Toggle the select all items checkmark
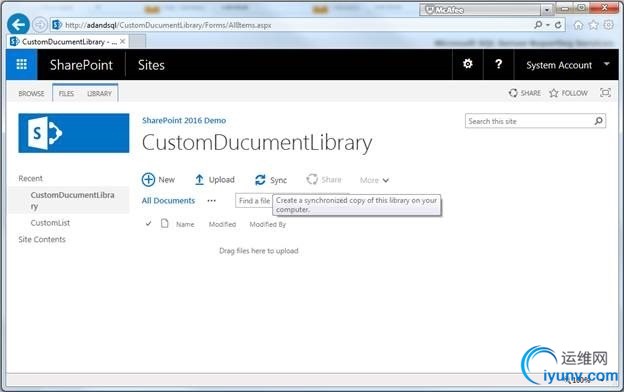The height and width of the screenshot is (392, 624). coord(148,224)
